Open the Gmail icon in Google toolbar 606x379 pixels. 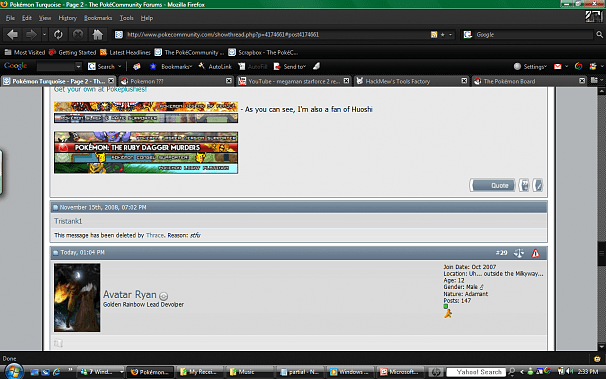coord(557,66)
